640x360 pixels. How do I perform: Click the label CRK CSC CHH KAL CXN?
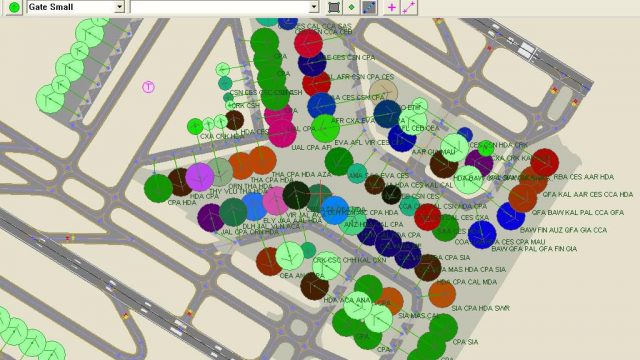point(349,260)
